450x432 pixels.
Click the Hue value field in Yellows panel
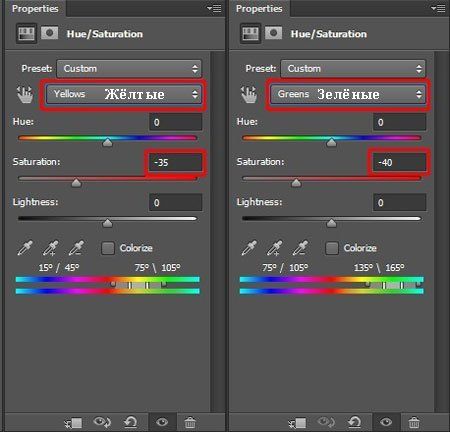click(176, 122)
